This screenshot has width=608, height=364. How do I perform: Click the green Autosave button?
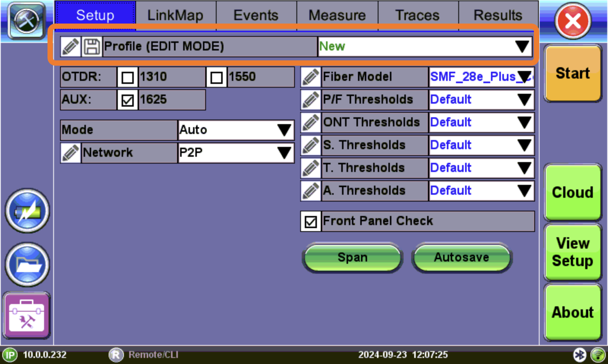pyautogui.click(x=462, y=258)
